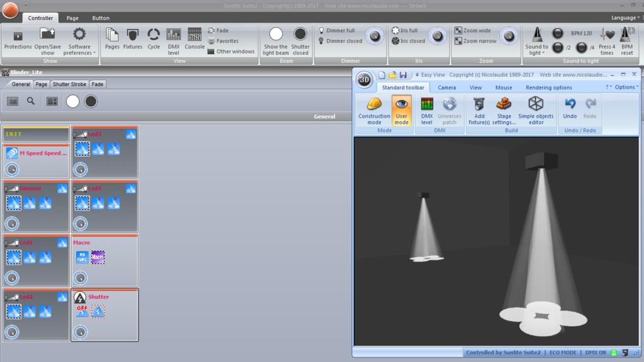Switch to the Shutter Strobe tab

69,84
